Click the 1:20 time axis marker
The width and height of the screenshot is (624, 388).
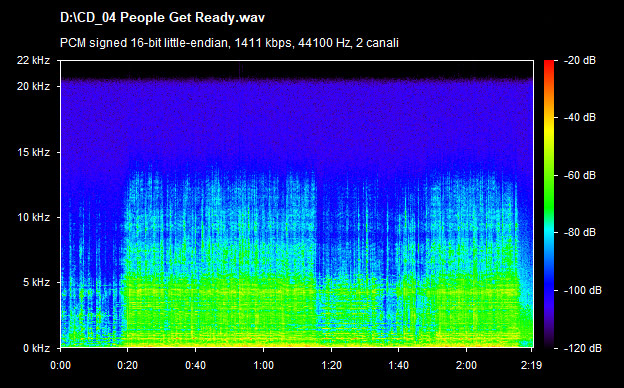coord(331,365)
